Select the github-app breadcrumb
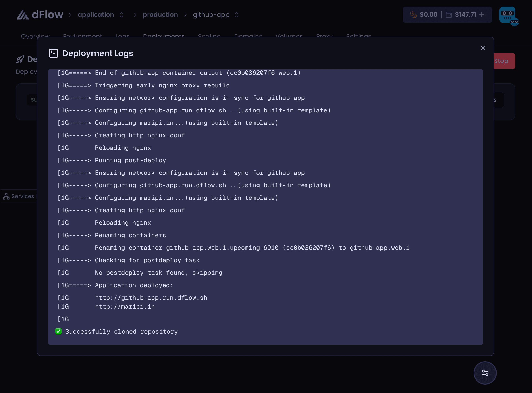Image resolution: width=532 pixels, height=393 pixels. pos(211,15)
